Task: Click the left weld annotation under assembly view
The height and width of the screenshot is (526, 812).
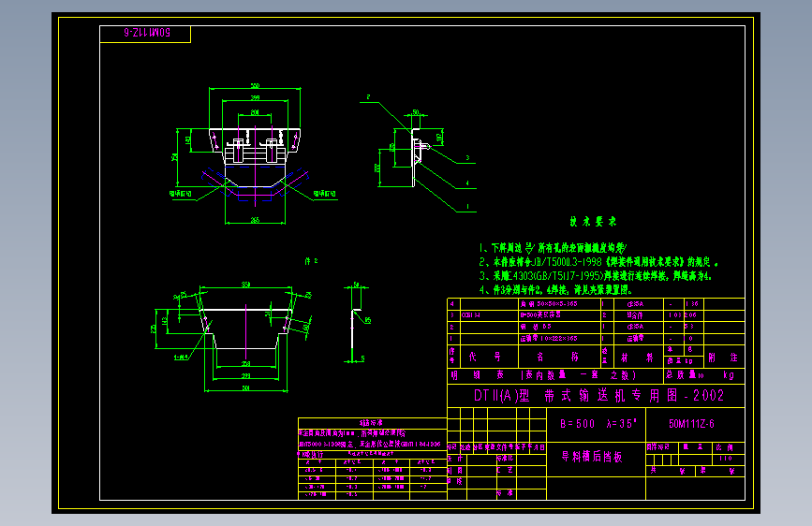Action: (x=180, y=194)
